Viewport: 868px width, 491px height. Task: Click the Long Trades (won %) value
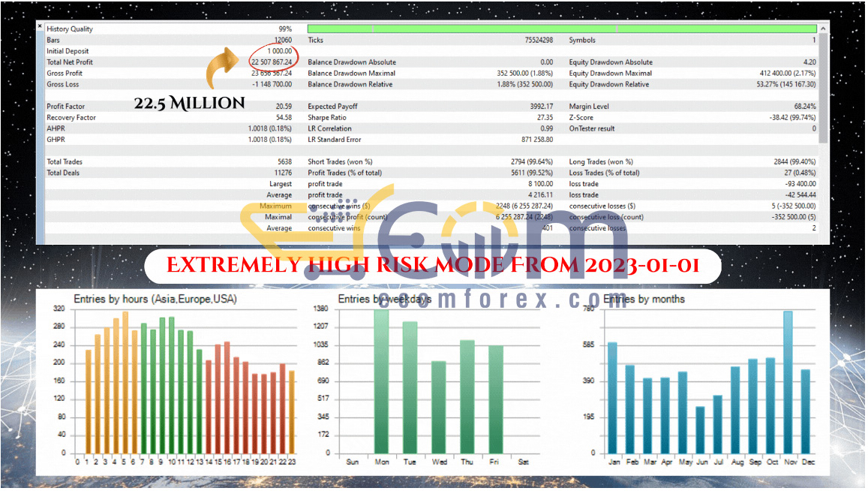(795, 162)
